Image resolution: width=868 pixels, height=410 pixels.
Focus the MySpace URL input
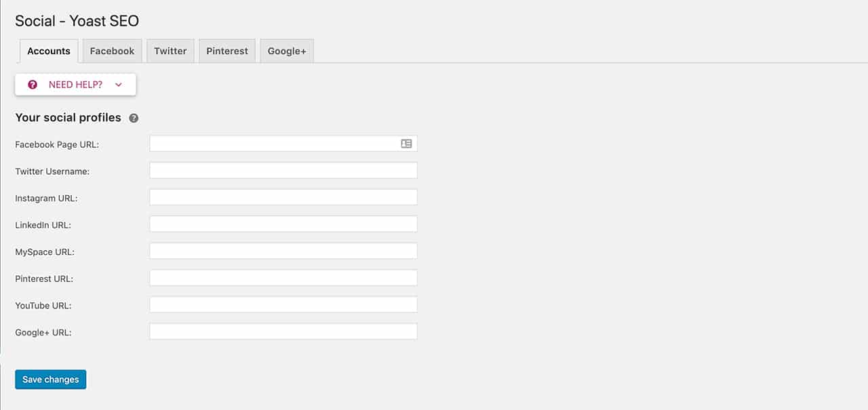point(283,251)
